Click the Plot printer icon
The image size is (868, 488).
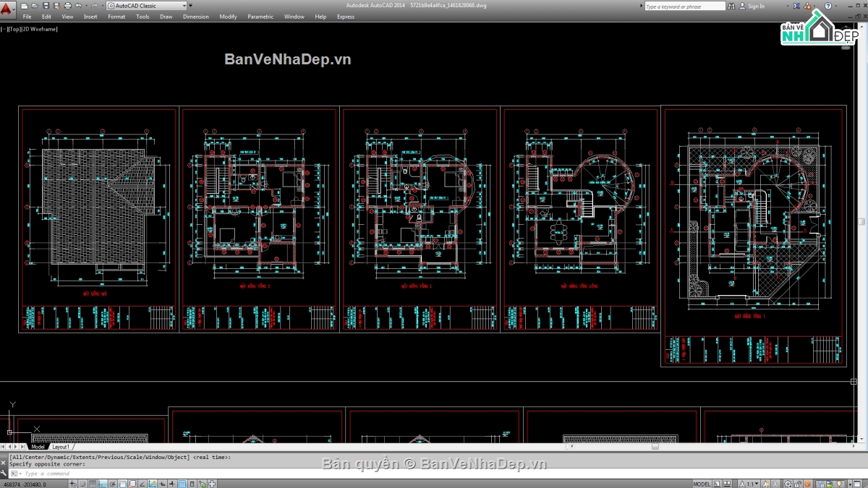(x=66, y=6)
